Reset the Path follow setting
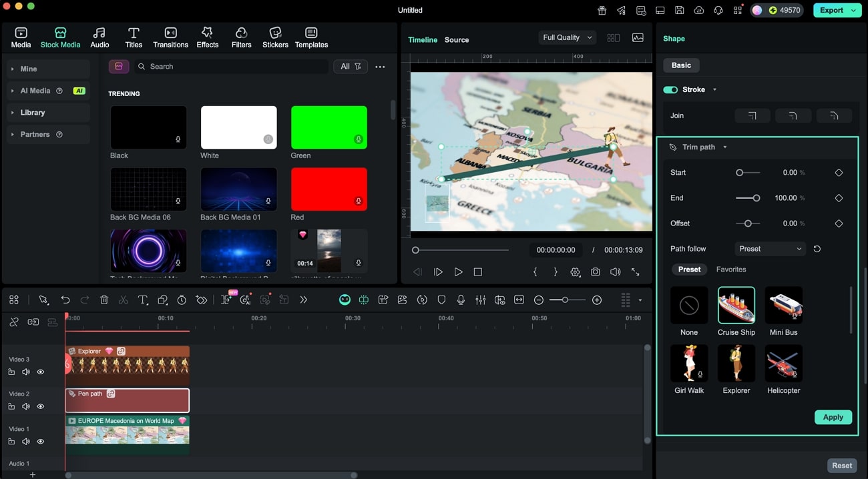The image size is (868, 479). (817, 249)
